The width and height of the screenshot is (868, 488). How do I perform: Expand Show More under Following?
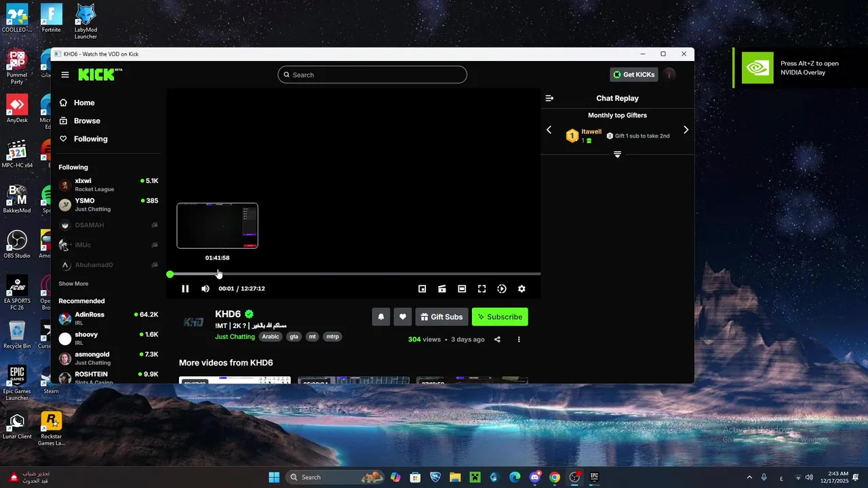tap(73, 284)
